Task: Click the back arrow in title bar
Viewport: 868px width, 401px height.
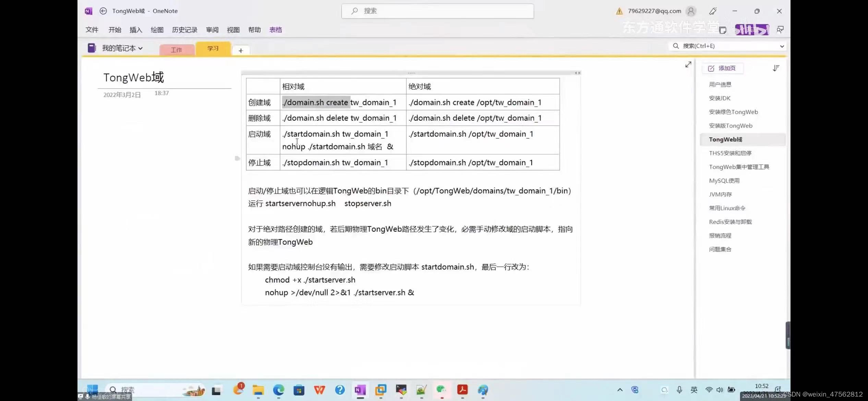Action: coord(103,11)
